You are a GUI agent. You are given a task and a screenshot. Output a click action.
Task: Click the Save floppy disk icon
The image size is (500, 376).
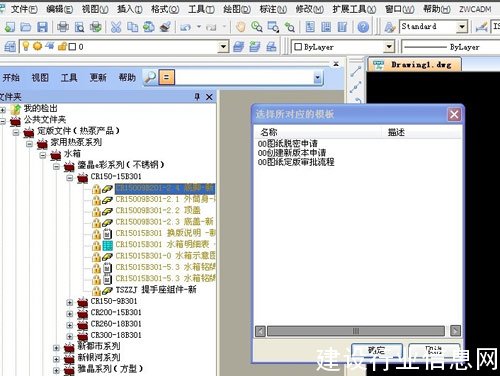coord(42,27)
